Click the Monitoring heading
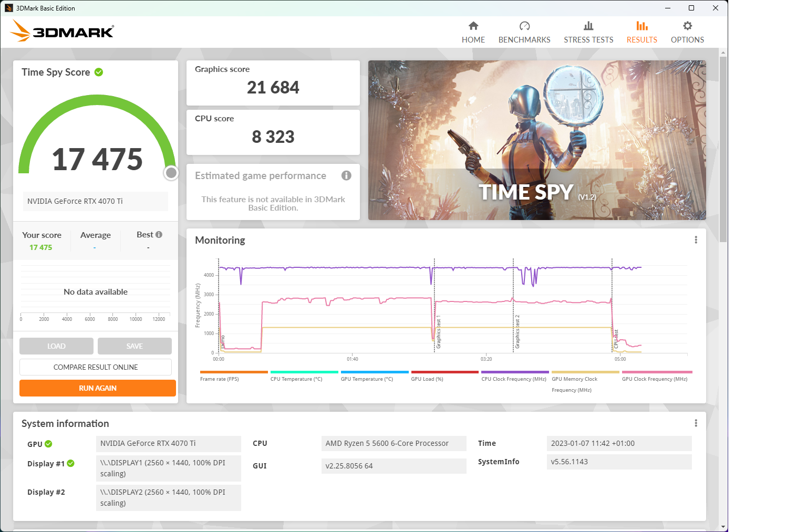This screenshot has height=532, width=807. tap(220, 240)
